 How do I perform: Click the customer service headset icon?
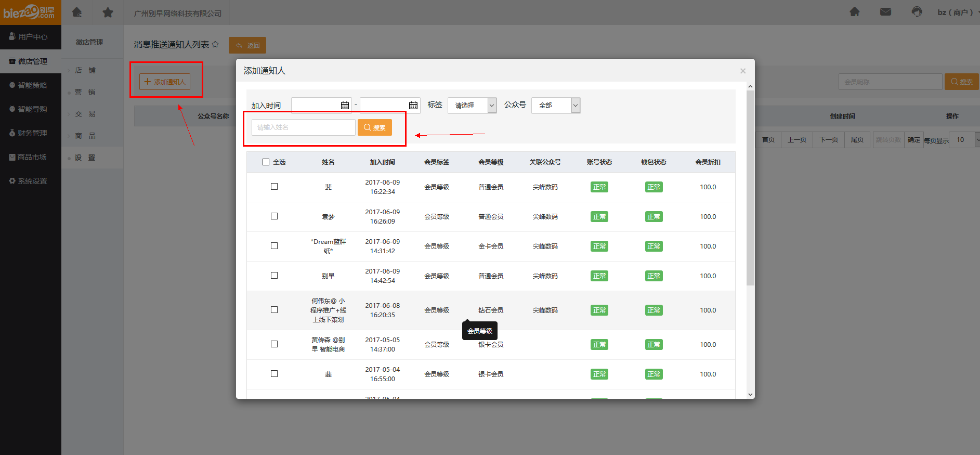click(917, 12)
